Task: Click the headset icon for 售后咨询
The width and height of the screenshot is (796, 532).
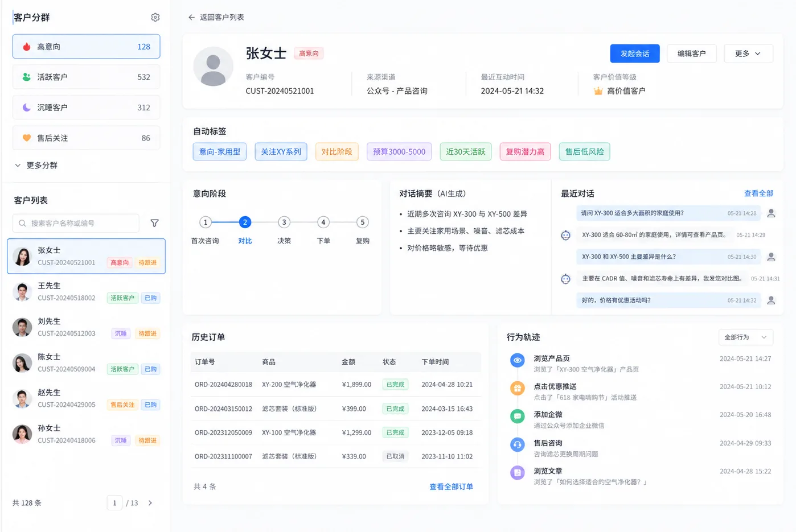Action: [x=517, y=444]
